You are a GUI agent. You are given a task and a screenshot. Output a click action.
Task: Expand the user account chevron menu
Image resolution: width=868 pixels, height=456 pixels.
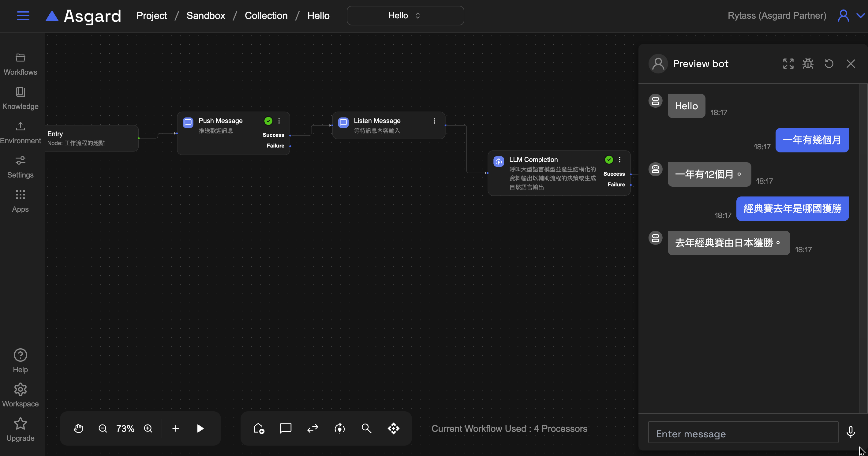click(861, 16)
